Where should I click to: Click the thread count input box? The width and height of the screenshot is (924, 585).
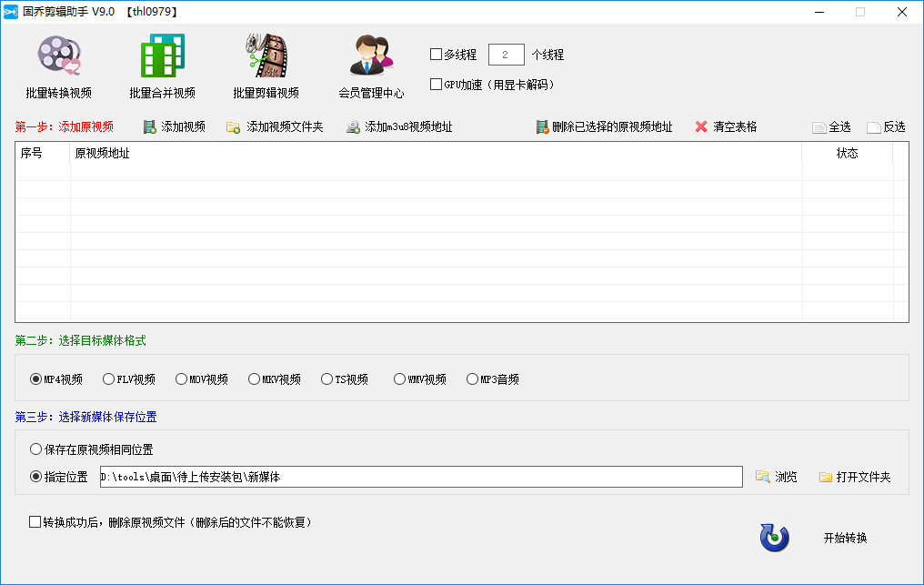(x=507, y=55)
